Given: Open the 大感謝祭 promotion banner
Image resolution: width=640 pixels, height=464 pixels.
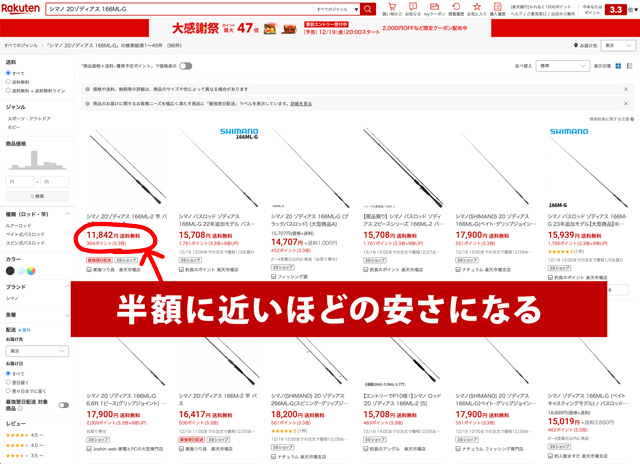Looking at the screenshot, I should point(320,28).
